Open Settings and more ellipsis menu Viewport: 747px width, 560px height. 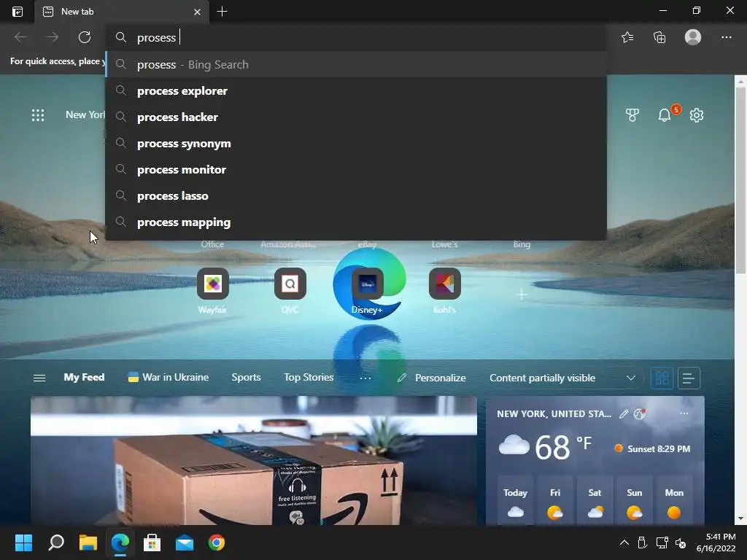click(x=726, y=37)
